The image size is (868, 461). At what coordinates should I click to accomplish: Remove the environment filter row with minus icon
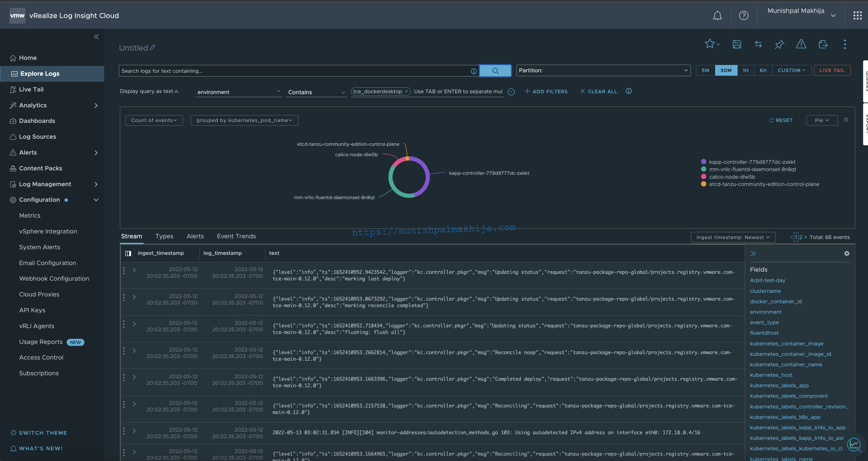(x=511, y=92)
